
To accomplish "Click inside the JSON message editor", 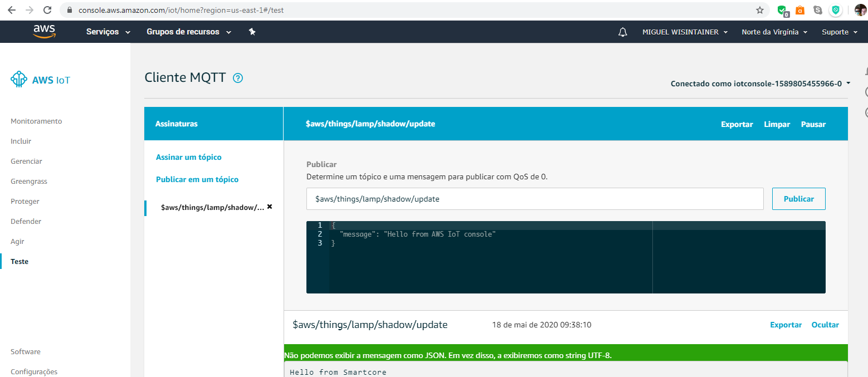I will pos(565,257).
